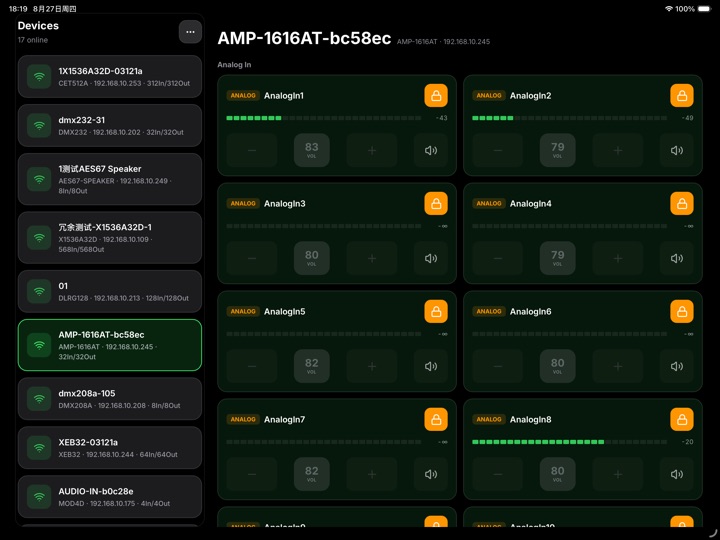Click the battery indicator in status bar

(704, 9)
